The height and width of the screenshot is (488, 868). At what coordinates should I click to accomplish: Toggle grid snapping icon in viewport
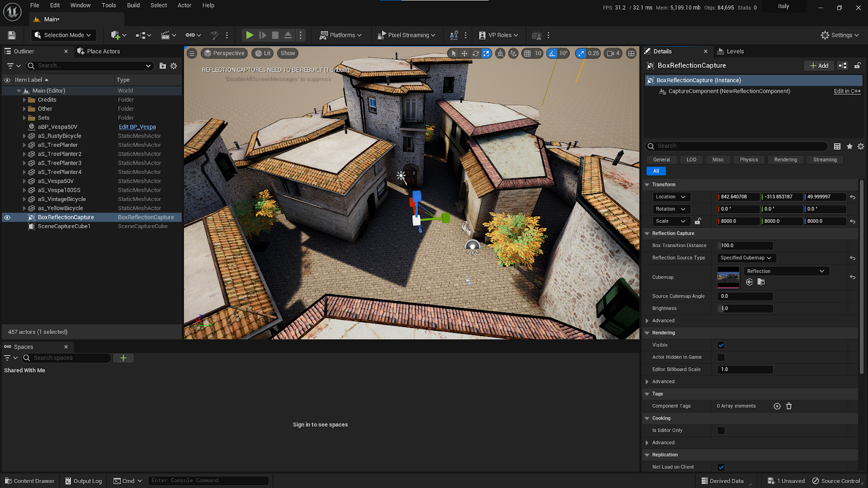pyautogui.click(x=527, y=53)
